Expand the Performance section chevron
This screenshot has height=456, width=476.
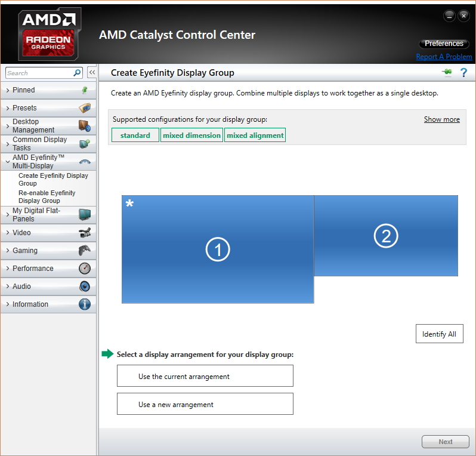[x=8, y=269]
